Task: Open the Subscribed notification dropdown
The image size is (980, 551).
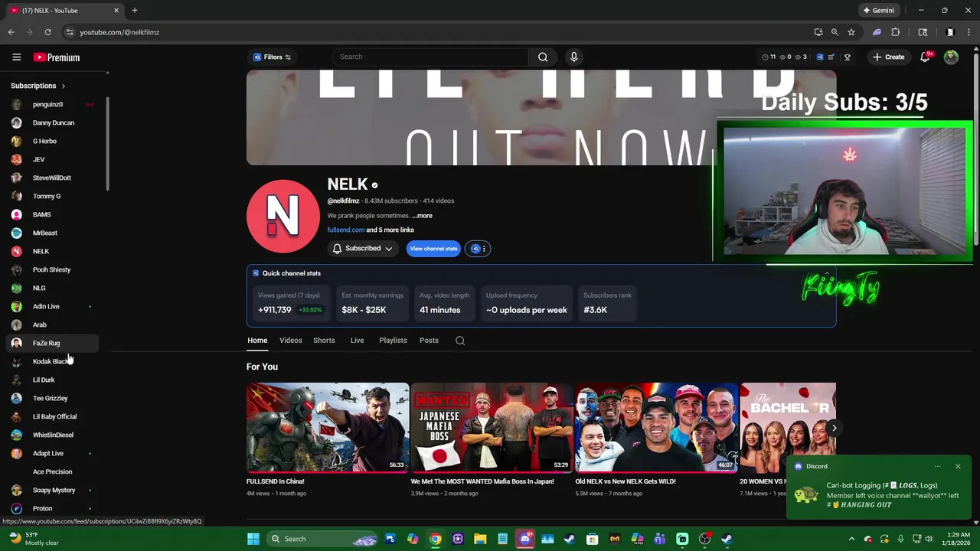Action: 363,249
